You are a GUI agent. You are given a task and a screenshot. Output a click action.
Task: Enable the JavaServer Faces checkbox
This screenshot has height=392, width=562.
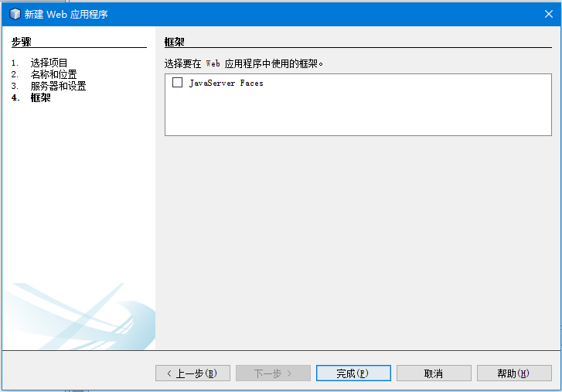point(178,83)
